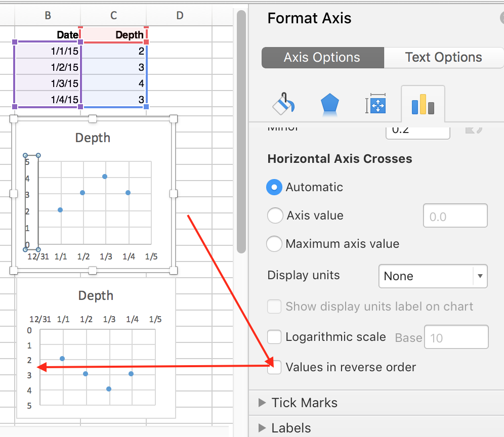Click the Axis value input field

pyautogui.click(x=455, y=215)
